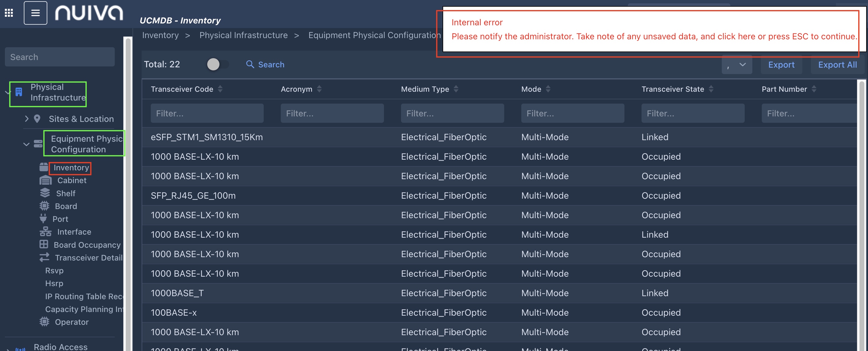Toggle the switch next to Total: 22
This screenshot has width=868, height=351.
(218, 64)
